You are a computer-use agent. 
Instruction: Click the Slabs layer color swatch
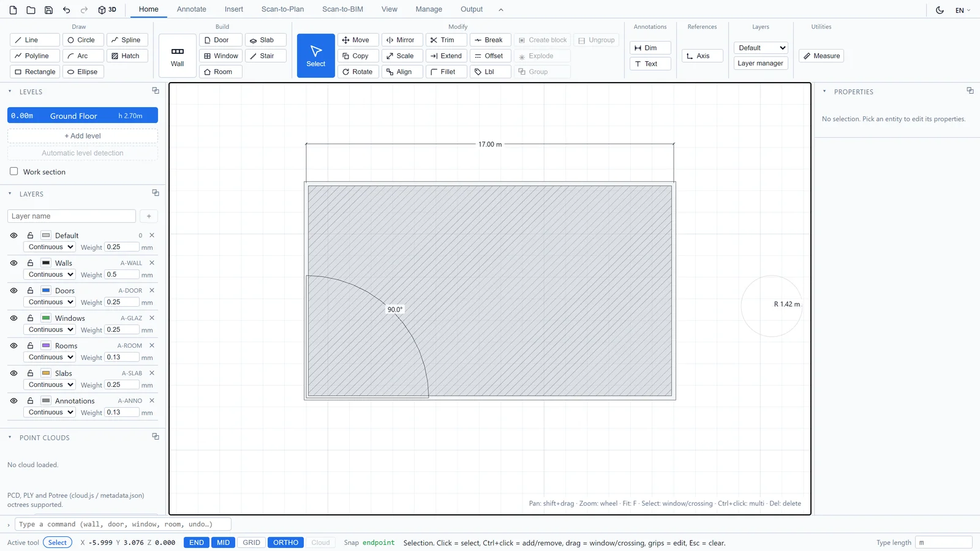click(x=46, y=373)
